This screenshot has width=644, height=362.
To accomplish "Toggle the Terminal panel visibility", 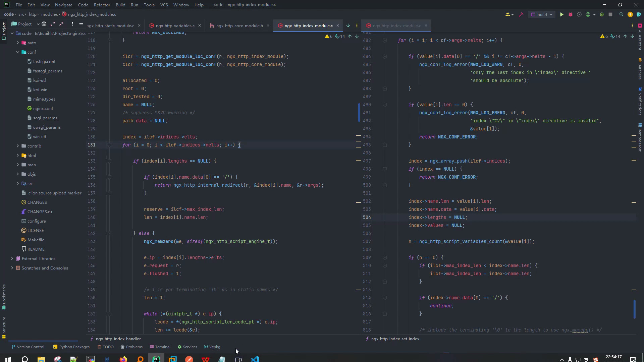I will [x=162, y=347].
